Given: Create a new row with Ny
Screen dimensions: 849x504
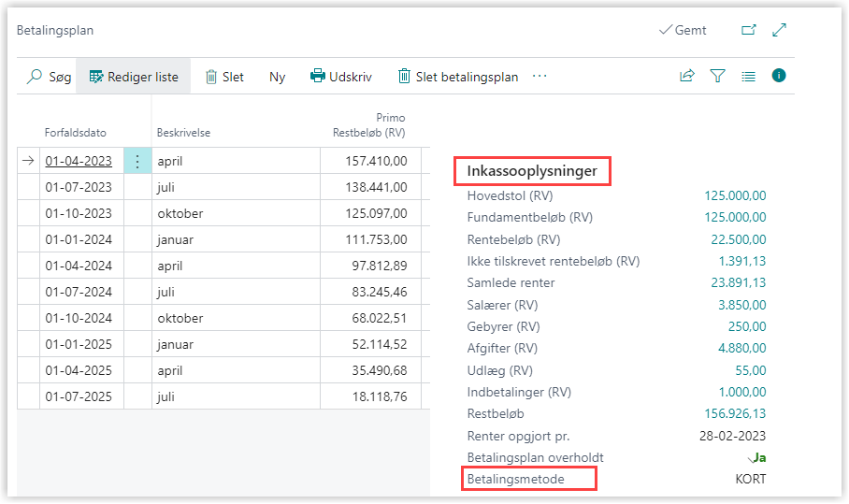Looking at the screenshot, I should [277, 77].
